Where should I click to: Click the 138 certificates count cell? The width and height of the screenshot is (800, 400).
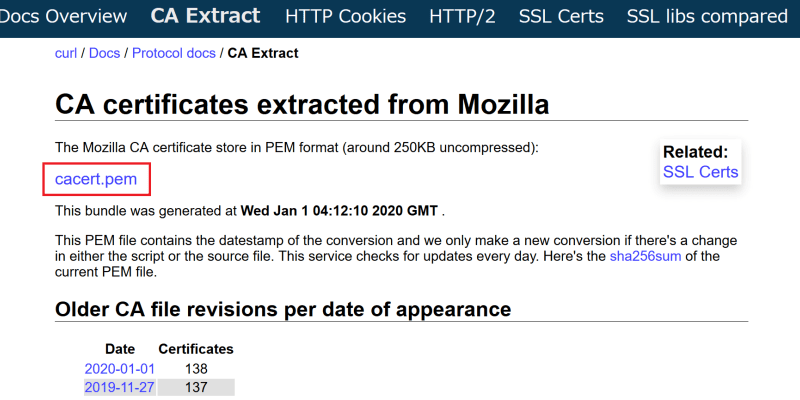(x=196, y=369)
